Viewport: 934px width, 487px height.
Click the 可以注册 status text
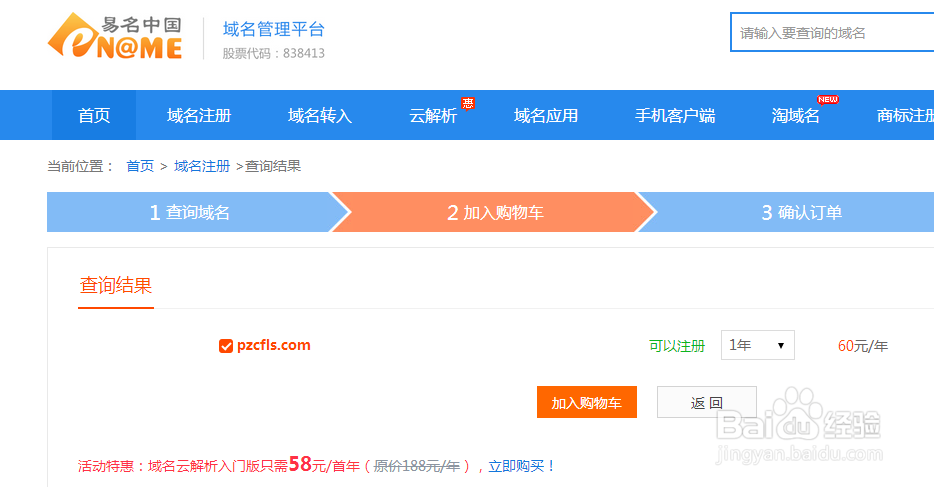[677, 346]
